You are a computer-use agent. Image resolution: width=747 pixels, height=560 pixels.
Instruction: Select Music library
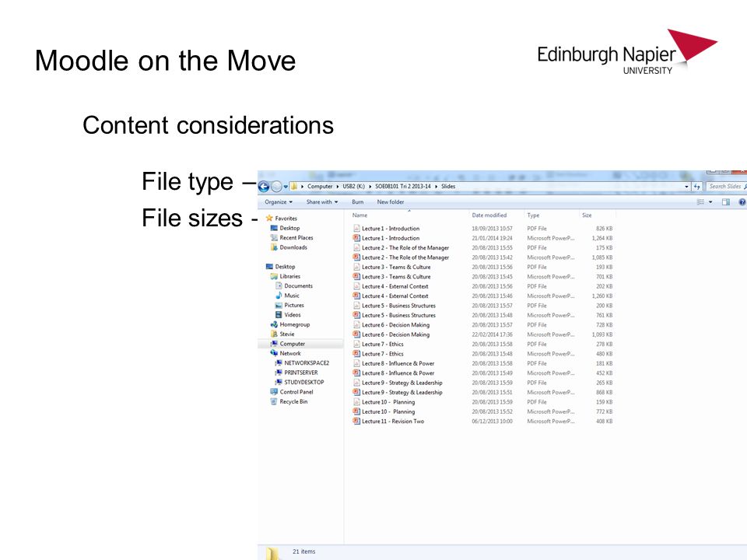click(x=292, y=296)
